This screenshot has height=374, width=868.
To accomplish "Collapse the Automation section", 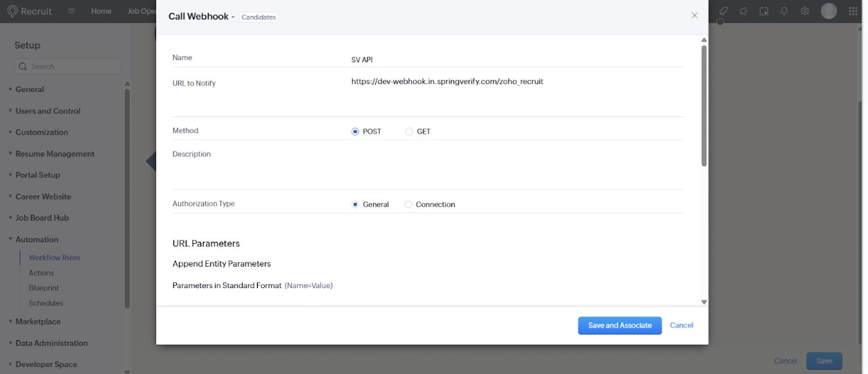I will tap(37, 240).
